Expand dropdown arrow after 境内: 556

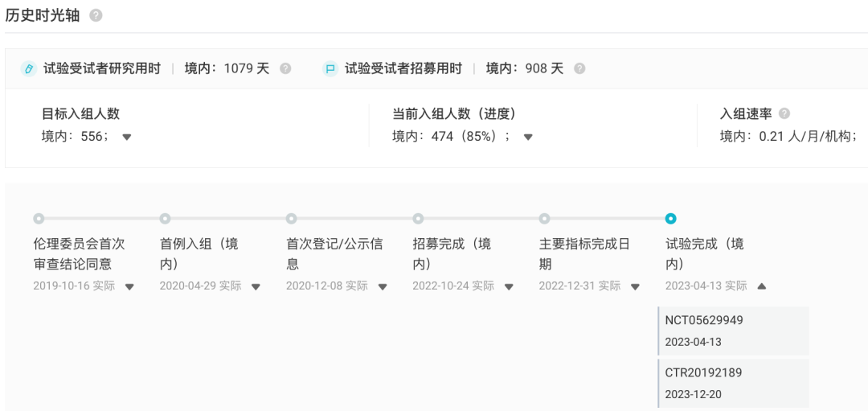127,137
